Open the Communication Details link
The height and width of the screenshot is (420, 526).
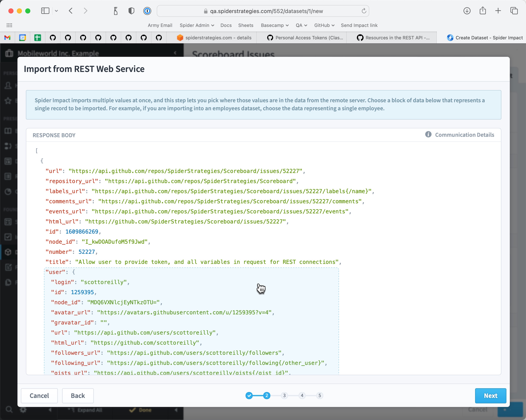pos(464,135)
